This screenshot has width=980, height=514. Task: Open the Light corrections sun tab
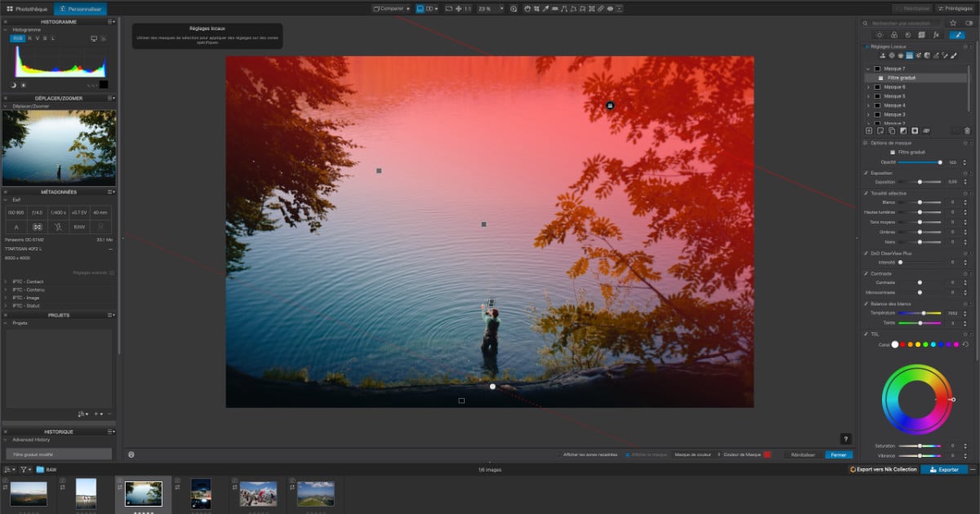(880, 35)
